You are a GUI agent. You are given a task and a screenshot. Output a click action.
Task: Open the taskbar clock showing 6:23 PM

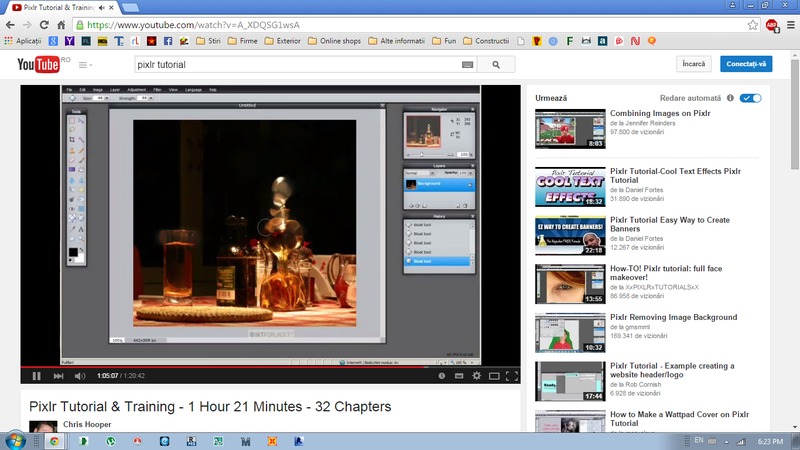click(770, 441)
